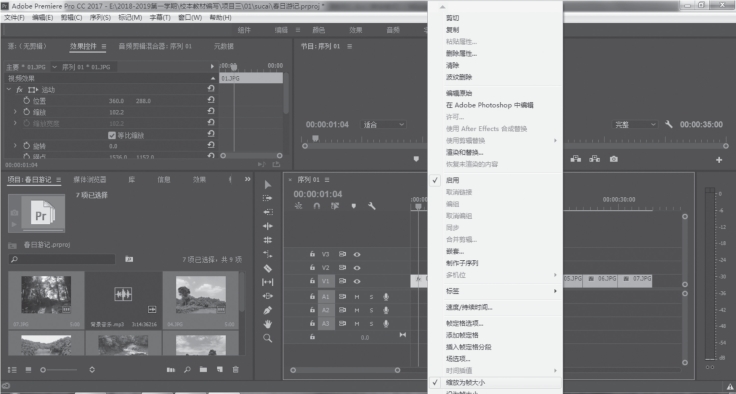
Task: Open Program Monitor settings wrench
Action: (x=668, y=124)
